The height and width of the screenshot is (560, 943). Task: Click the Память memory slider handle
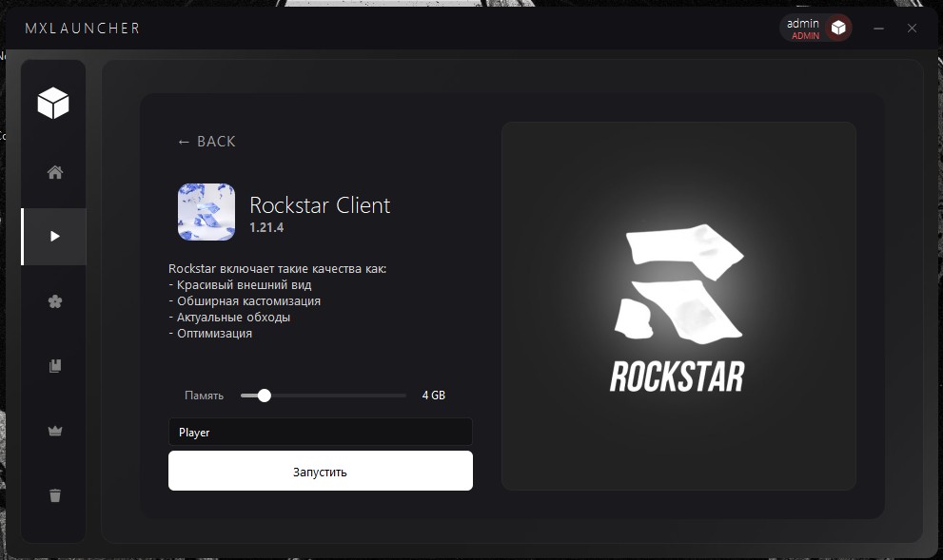(x=265, y=396)
